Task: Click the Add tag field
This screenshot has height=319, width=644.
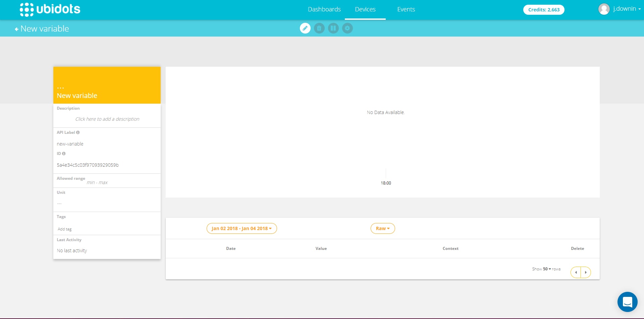Action: point(64,229)
